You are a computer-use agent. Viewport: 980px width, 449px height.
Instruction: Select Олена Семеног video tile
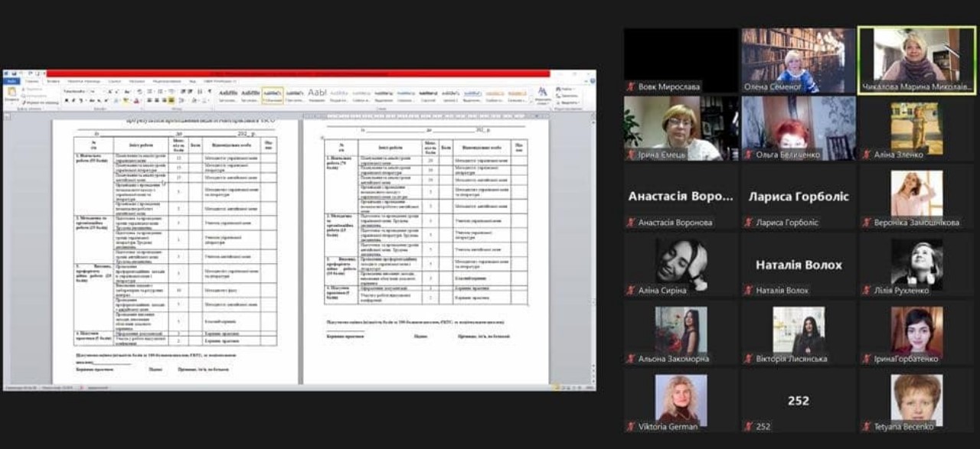click(799, 60)
